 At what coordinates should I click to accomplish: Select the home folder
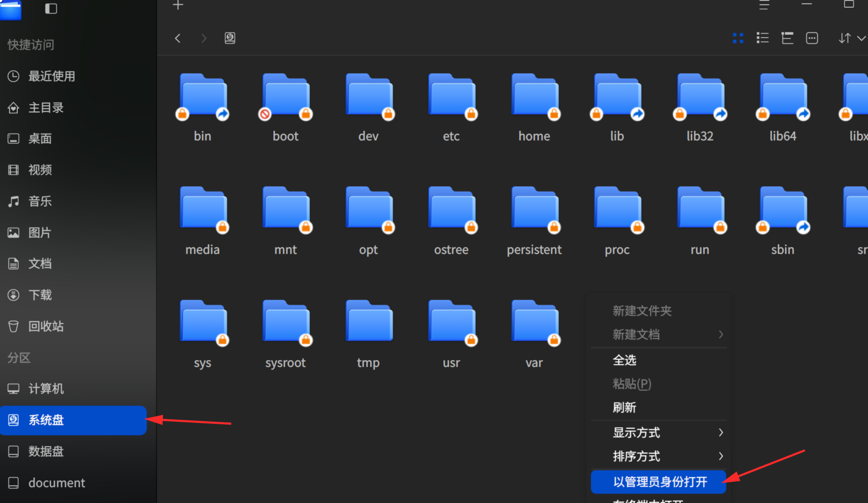pos(534,107)
